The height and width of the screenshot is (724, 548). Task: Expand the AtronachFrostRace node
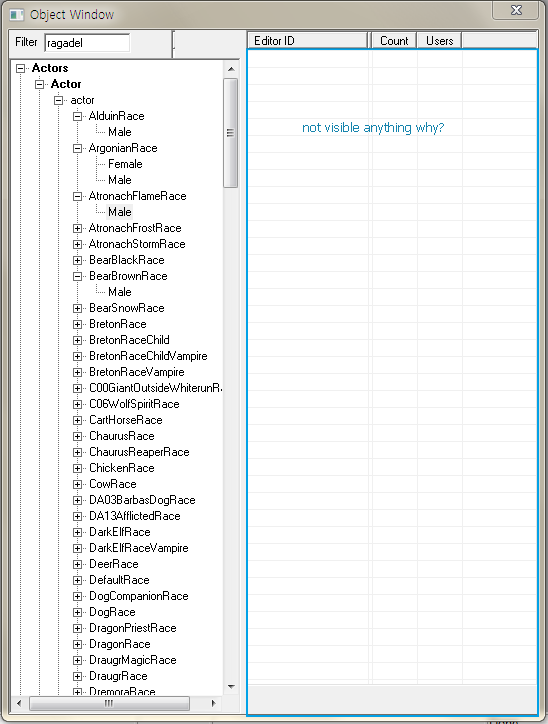78,228
